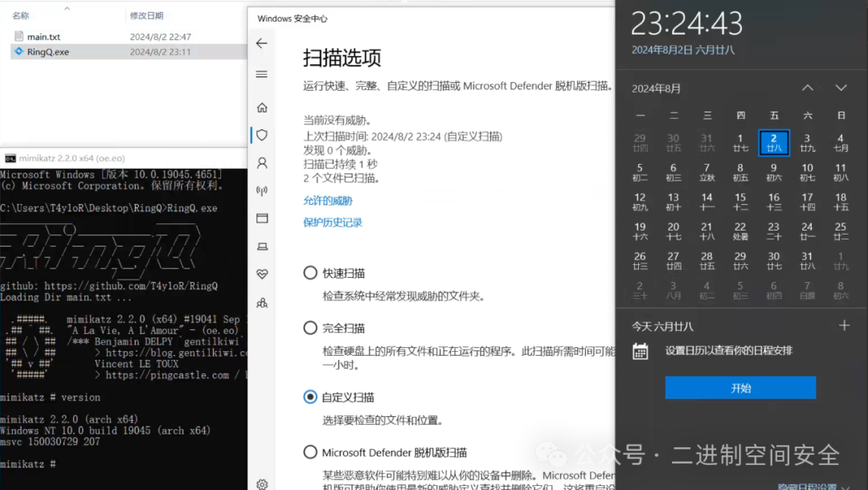
Task: Open Account protection person icon
Action: point(262,162)
